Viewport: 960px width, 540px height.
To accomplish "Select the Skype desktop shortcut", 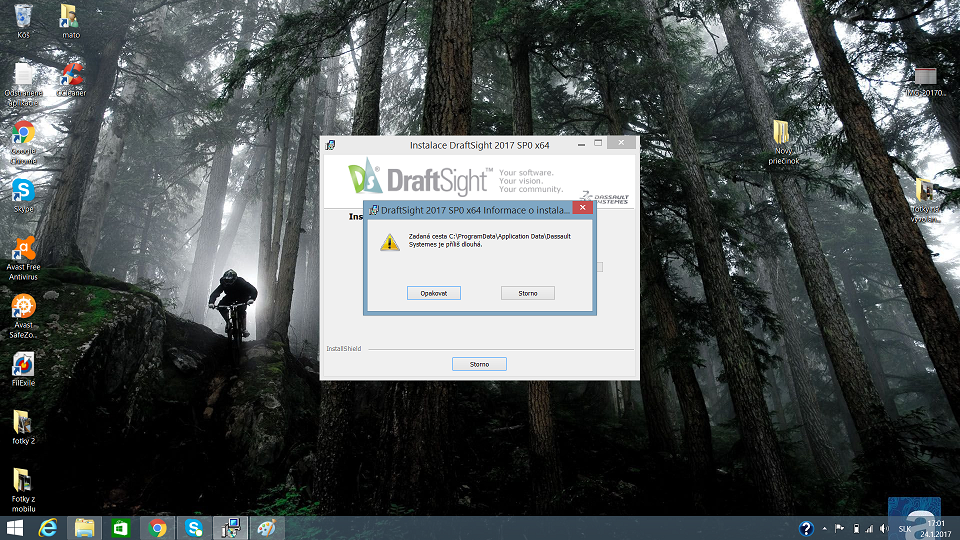I will click(23, 191).
